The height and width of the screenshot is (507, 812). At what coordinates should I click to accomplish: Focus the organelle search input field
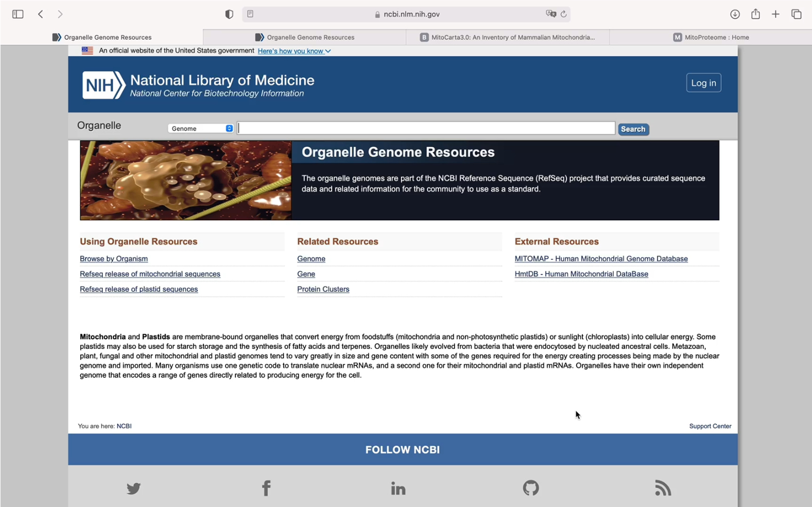[x=426, y=128]
